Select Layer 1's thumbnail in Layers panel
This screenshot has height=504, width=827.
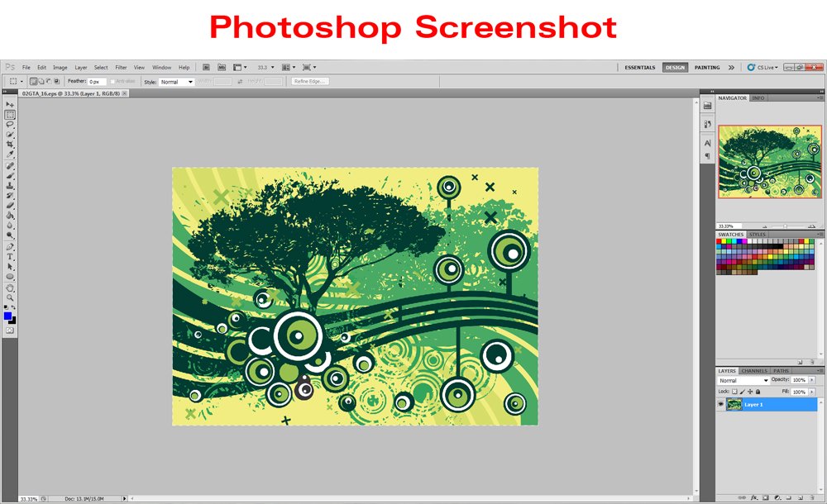pyautogui.click(x=734, y=403)
